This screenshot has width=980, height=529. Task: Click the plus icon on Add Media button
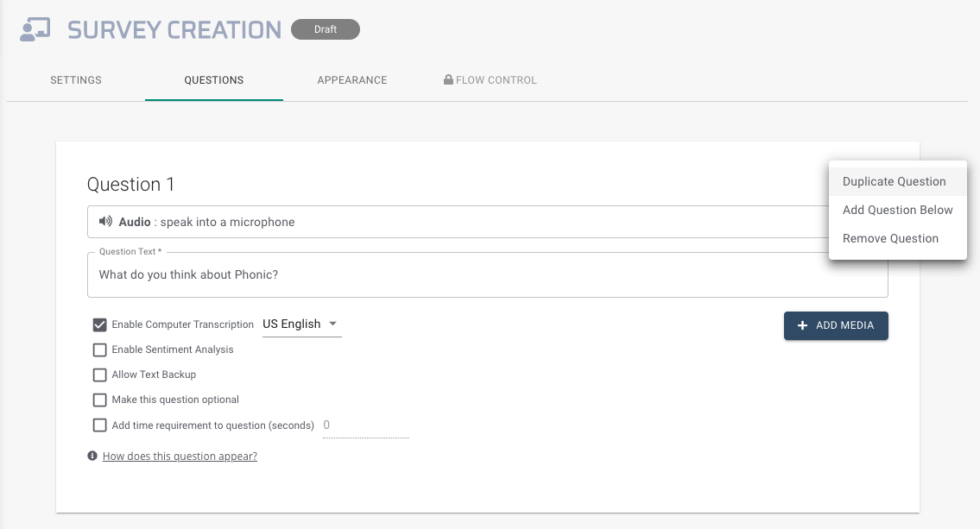(801, 325)
